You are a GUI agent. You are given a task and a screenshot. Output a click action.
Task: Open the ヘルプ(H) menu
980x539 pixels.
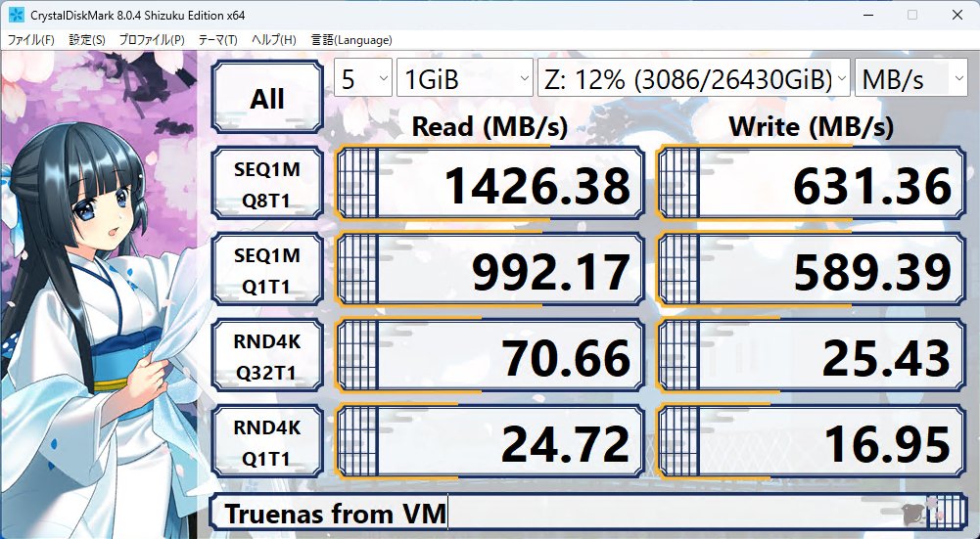pos(274,40)
